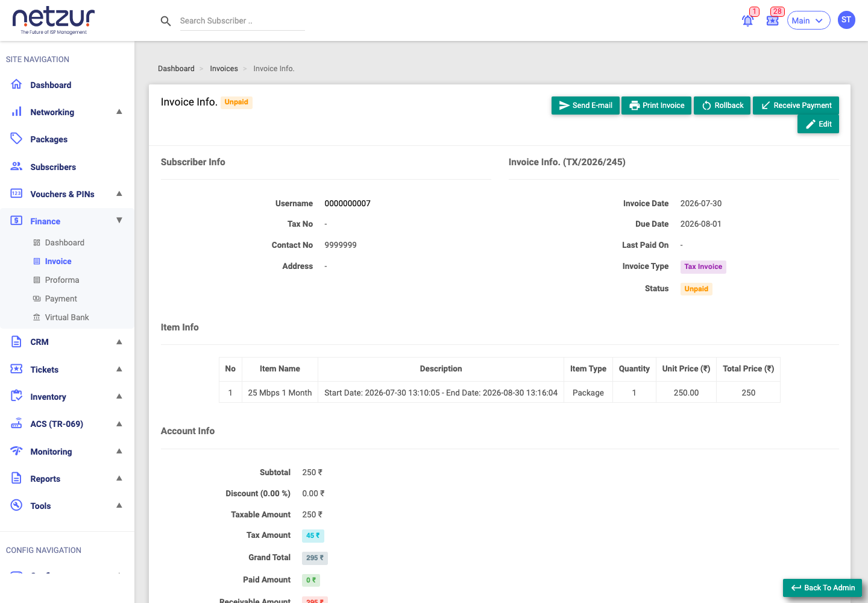
Task: Click the Tax Invoice type badge
Action: pyautogui.click(x=703, y=267)
